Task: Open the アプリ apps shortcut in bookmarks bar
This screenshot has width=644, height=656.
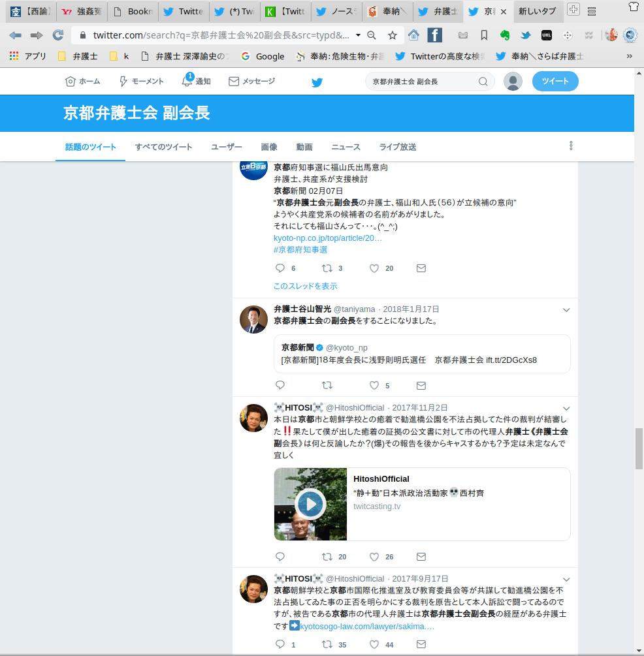Action: 27,56
